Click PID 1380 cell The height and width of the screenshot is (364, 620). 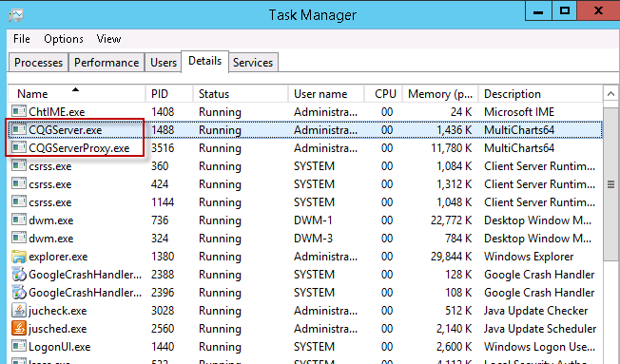coord(163,257)
